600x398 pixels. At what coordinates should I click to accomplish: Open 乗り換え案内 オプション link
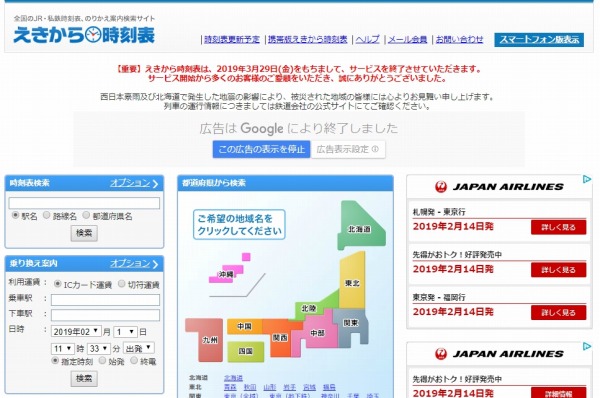(x=130, y=263)
